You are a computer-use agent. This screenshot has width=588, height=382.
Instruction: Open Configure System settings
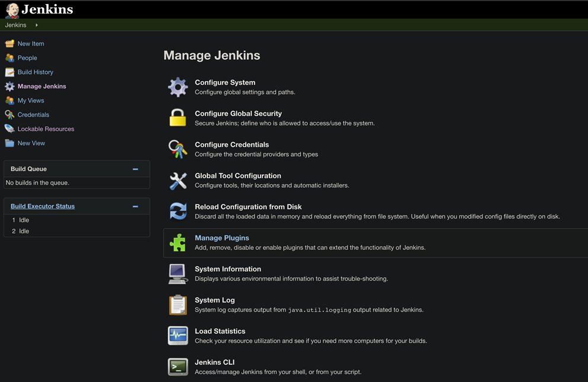point(225,82)
